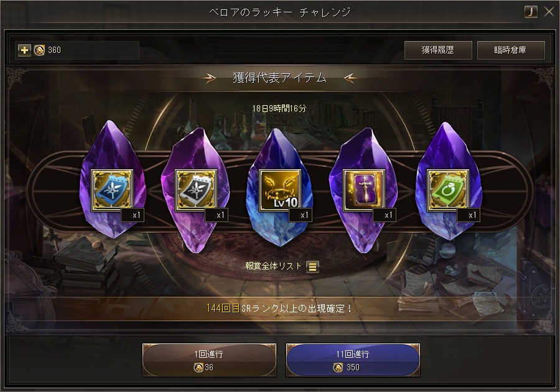560x392 pixels.
Task: Select the golden Lv10 reward item
Action: click(x=280, y=190)
